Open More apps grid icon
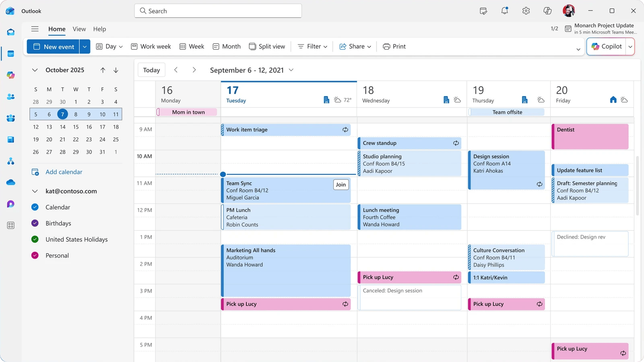Screen dimensions: 644x362 [11, 225]
